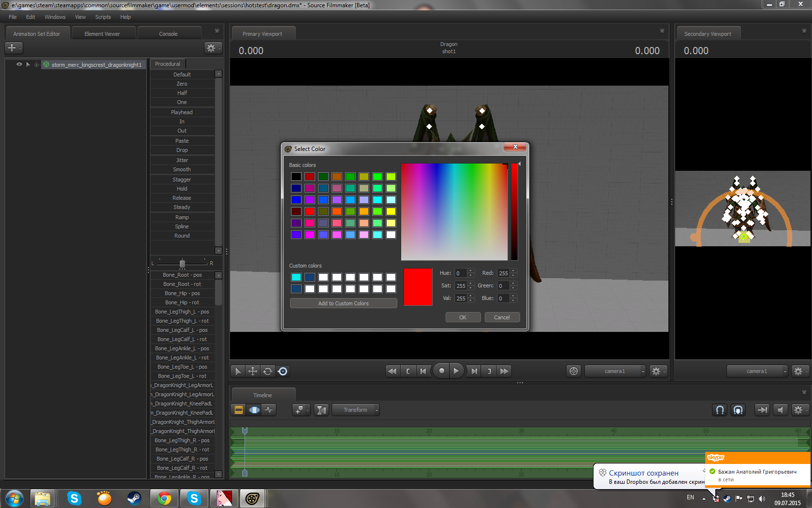Switch to the Console tab
Viewport: 812px width, 508px height.
tap(168, 34)
